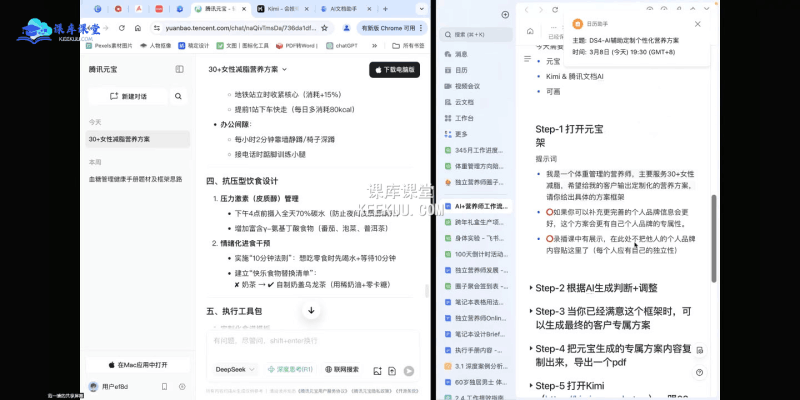Refresh the Feishu document window
Image resolution: width=800 pixels, height=400 pixels.
tap(555, 10)
